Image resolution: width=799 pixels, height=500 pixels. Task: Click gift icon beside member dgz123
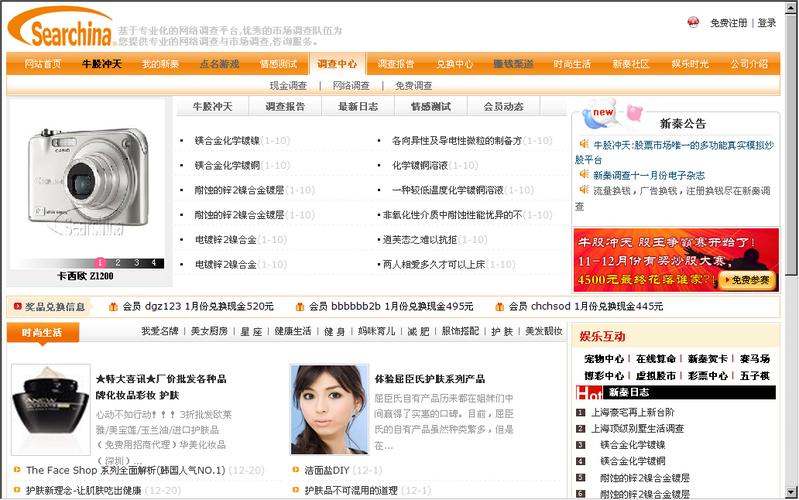point(112,306)
